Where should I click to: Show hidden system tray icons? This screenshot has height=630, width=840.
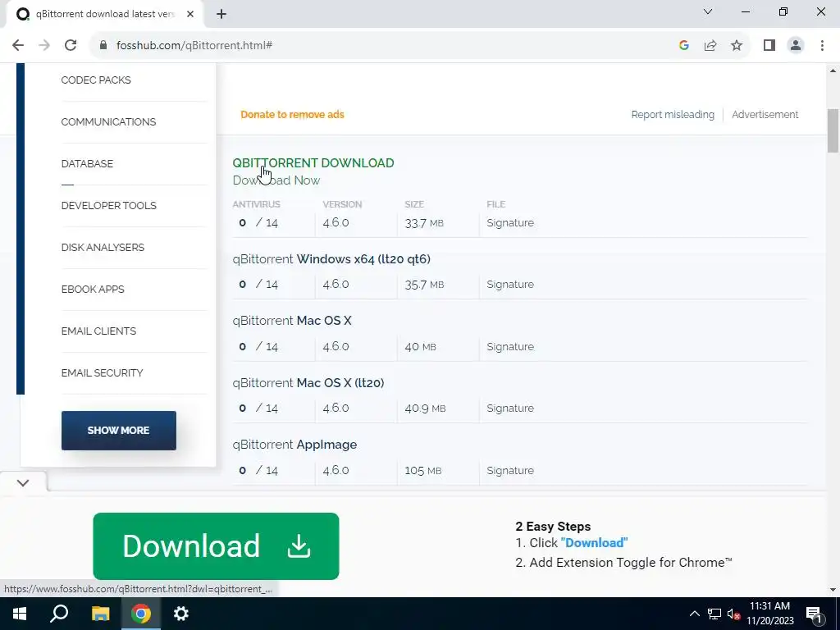tap(694, 614)
